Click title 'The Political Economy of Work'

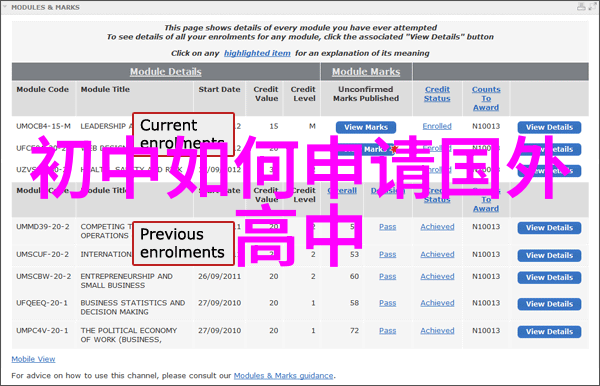tap(129, 335)
